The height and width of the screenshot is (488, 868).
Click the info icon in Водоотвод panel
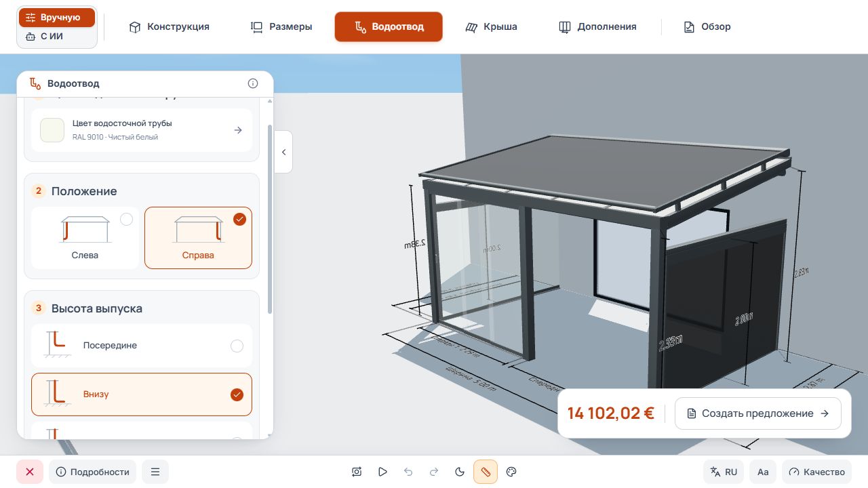pyautogui.click(x=253, y=83)
